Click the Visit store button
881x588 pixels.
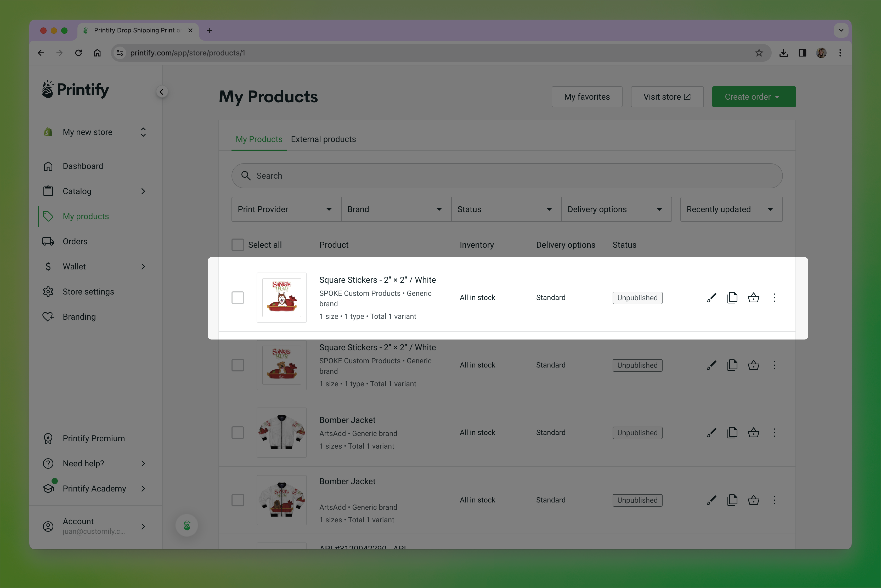tap(667, 96)
